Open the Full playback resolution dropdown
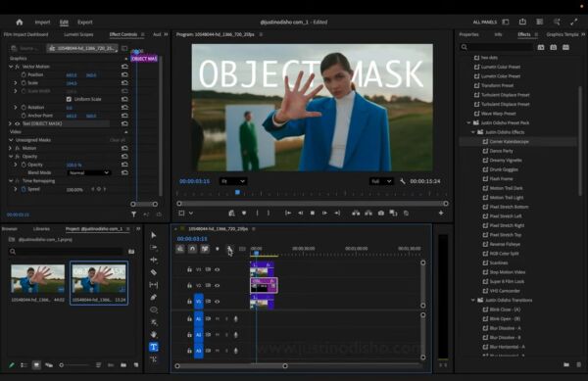588x381 pixels. click(x=381, y=181)
